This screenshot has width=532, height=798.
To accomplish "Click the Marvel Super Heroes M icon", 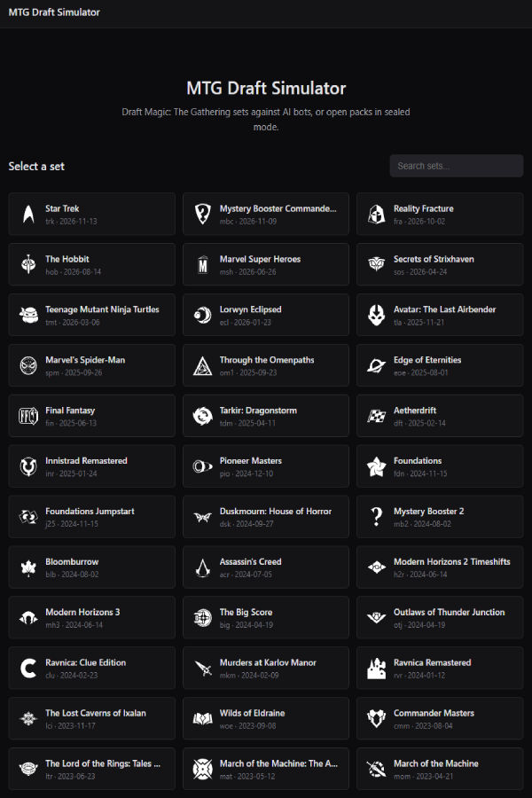I will click(203, 264).
